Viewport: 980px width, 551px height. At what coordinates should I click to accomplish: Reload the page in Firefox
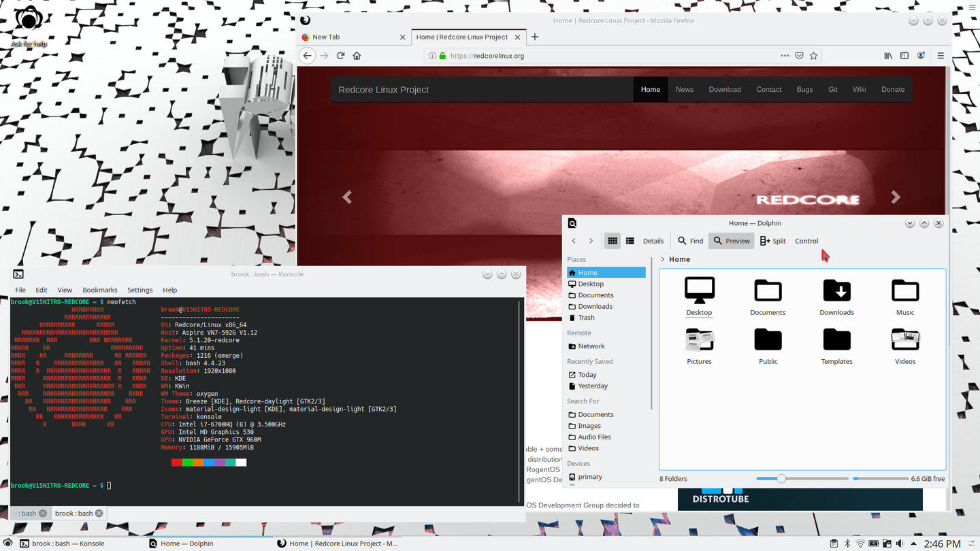pos(340,56)
